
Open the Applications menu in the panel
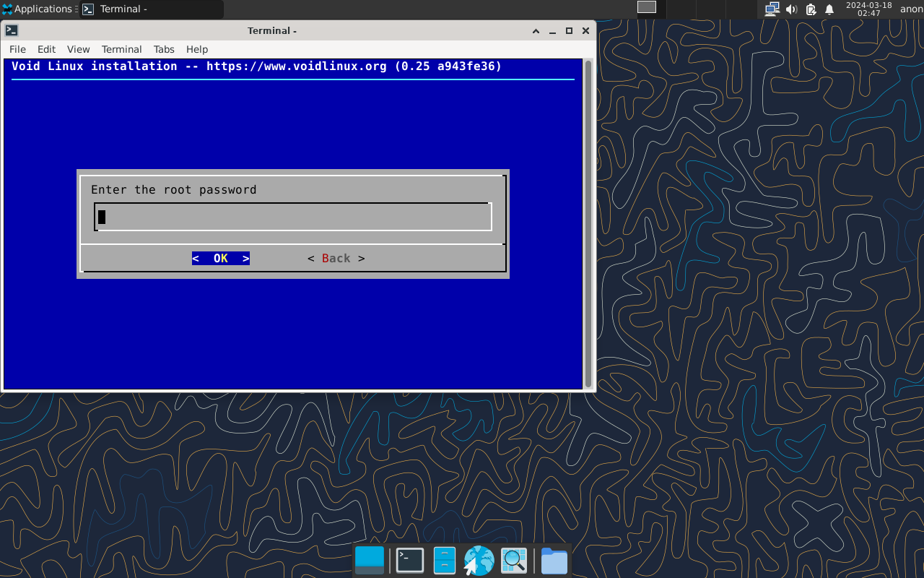pyautogui.click(x=38, y=9)
